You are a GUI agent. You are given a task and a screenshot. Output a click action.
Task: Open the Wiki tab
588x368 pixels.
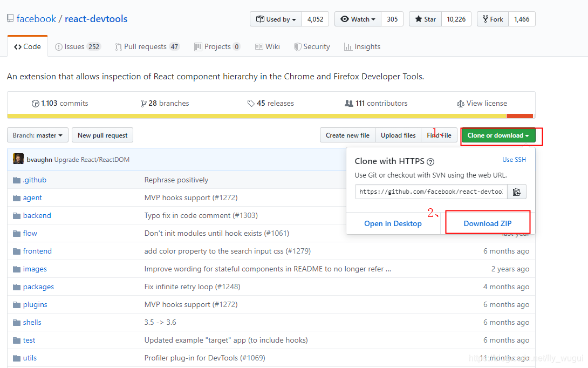(x=268, y=46)
